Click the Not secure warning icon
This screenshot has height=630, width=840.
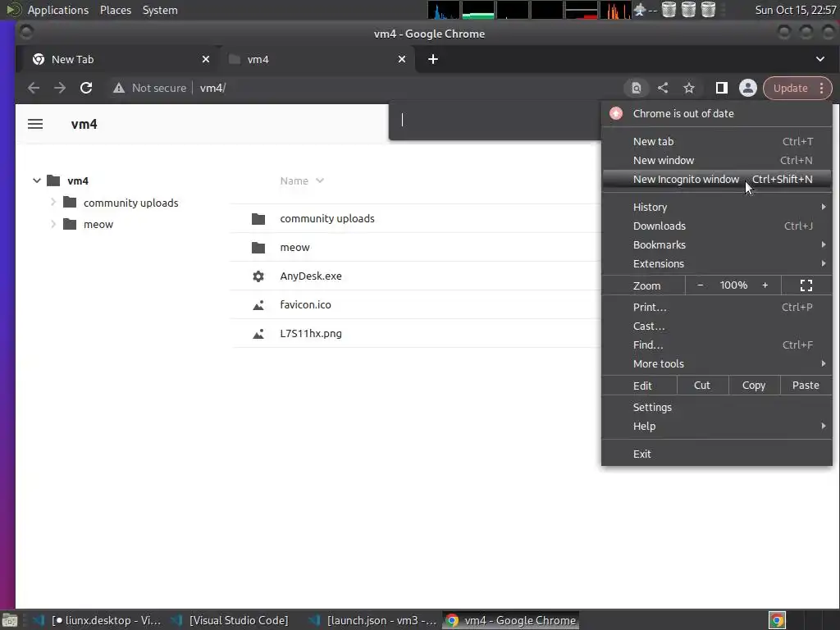(x=119, y=88)
